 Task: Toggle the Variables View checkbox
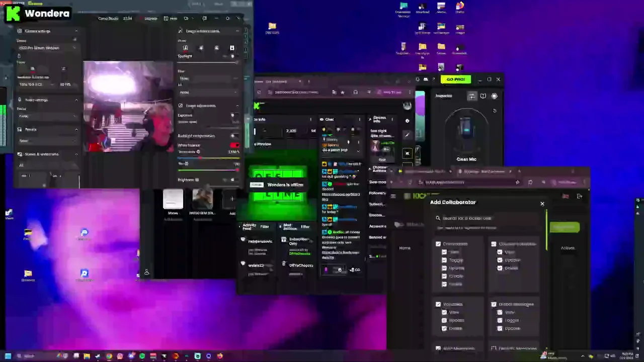(x=444, y=312)
